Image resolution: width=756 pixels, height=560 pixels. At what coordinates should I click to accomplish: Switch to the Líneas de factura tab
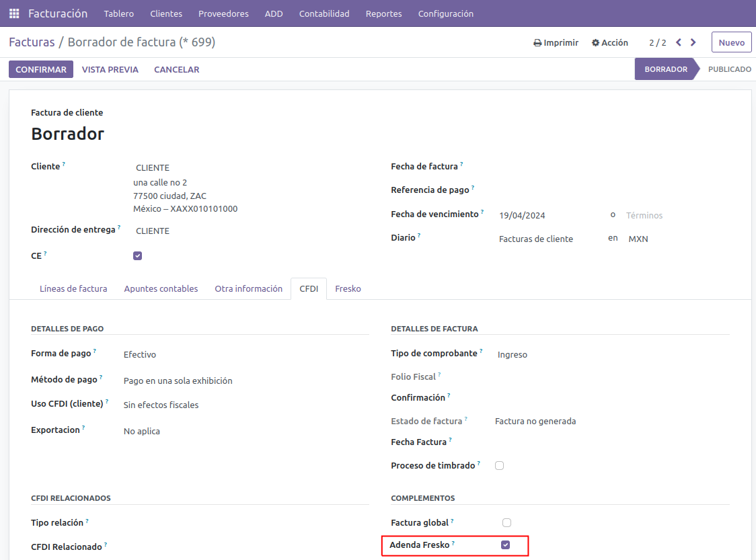point(73,288)
